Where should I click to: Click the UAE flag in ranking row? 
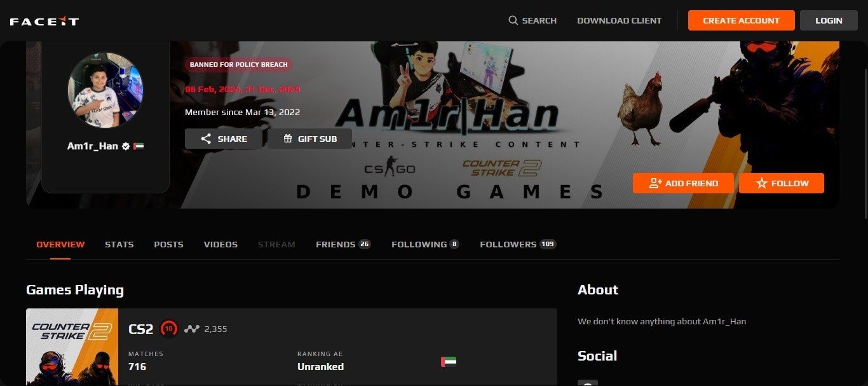pyautogui.click(x=449, y=362)
